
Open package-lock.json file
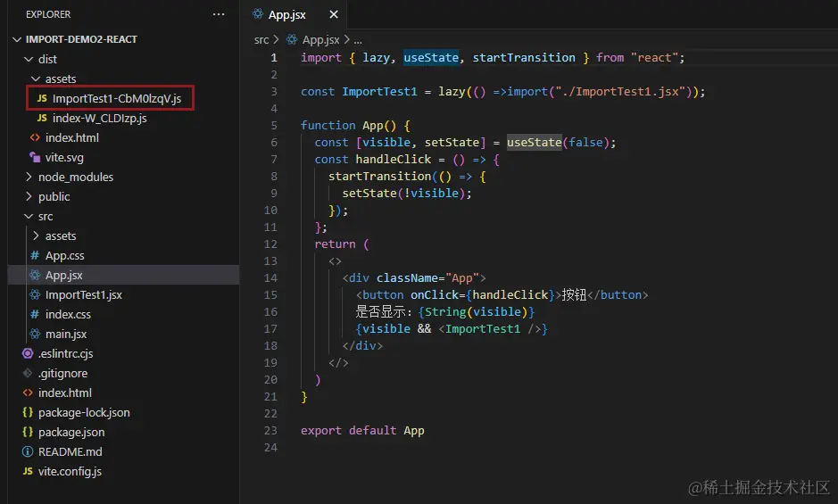(x=84, y=413)
